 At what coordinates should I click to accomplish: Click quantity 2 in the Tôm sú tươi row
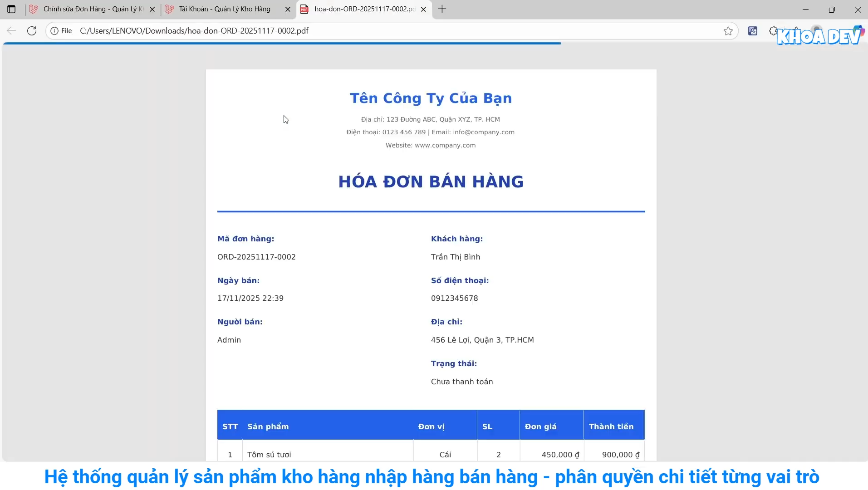(x=499, y=455)
